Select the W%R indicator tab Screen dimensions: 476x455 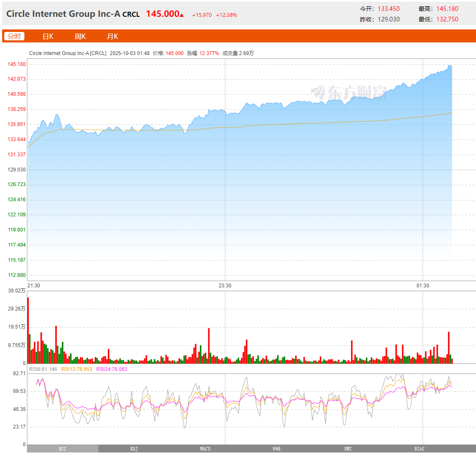click(277, 449)
